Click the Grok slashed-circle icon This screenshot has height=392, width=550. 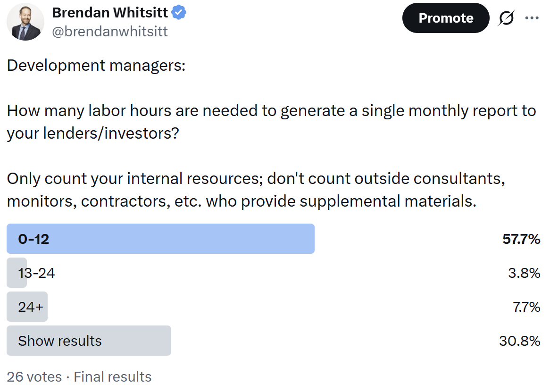coord(506,18)
